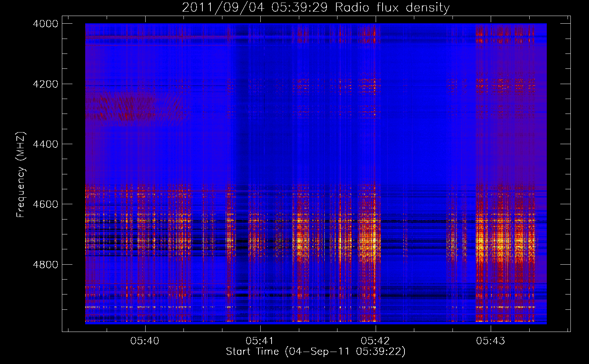Click the plot title Radio flux density
The image size is (589, 364).
(x=316, y=7)
